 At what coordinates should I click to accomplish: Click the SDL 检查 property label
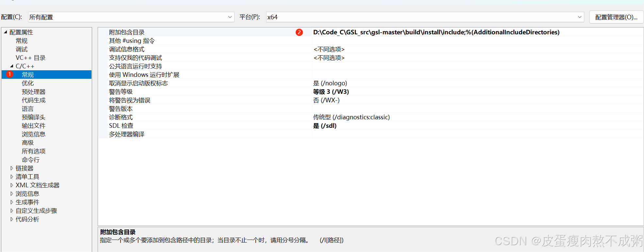121,126
